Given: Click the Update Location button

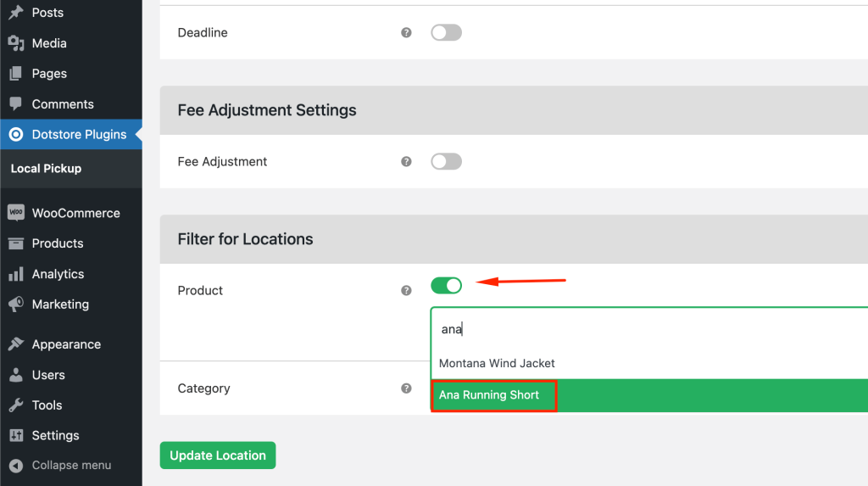Looking at the screenshot, I should coord(218,455).
